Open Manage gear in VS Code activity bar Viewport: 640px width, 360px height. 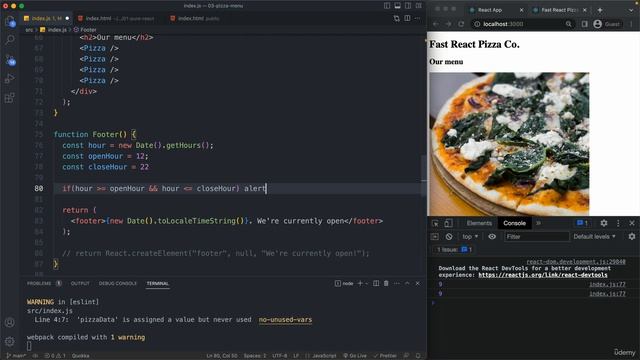[10, 341]
